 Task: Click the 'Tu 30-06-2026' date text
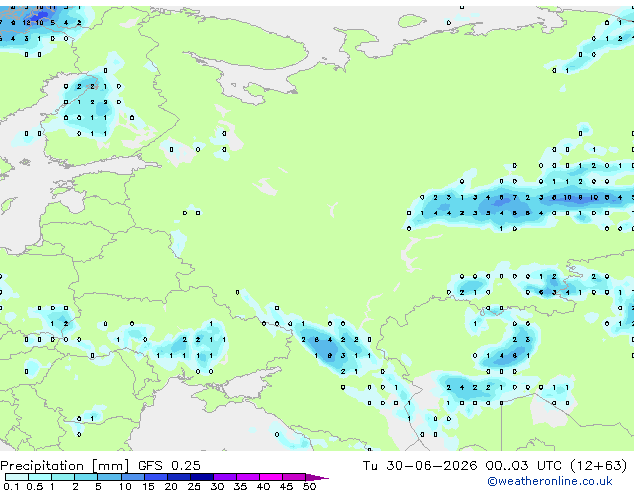pos(420,465)
